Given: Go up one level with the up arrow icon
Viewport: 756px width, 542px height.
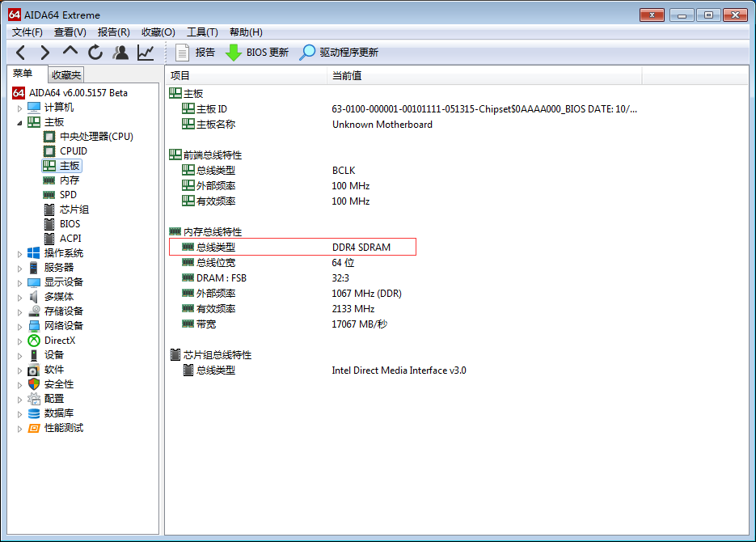Looking at the screenshot, I should (70, 51).
